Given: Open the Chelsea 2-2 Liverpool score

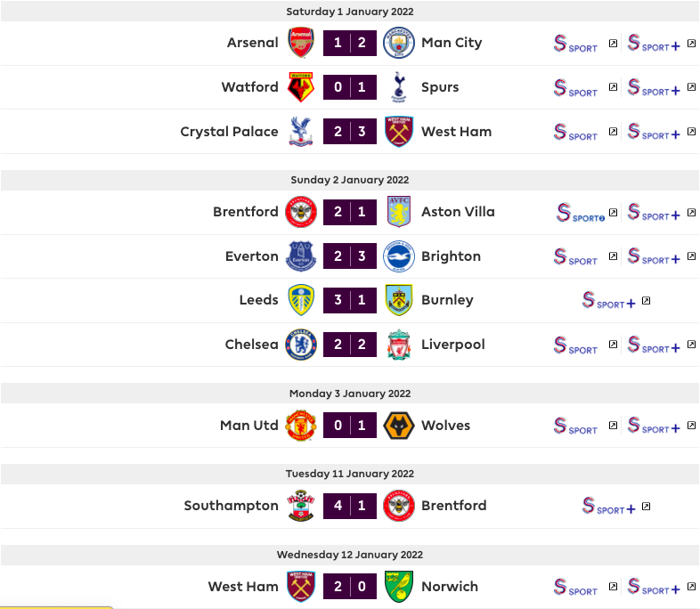Looking at the screenshot, I should click(x=350, y=345).
